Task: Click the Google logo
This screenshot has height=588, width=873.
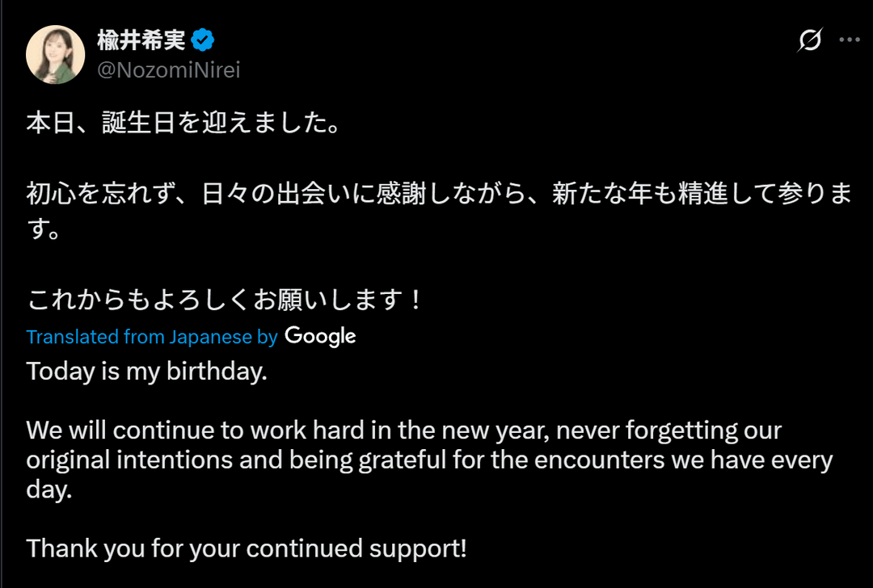Action: click(x=320, y=336)
